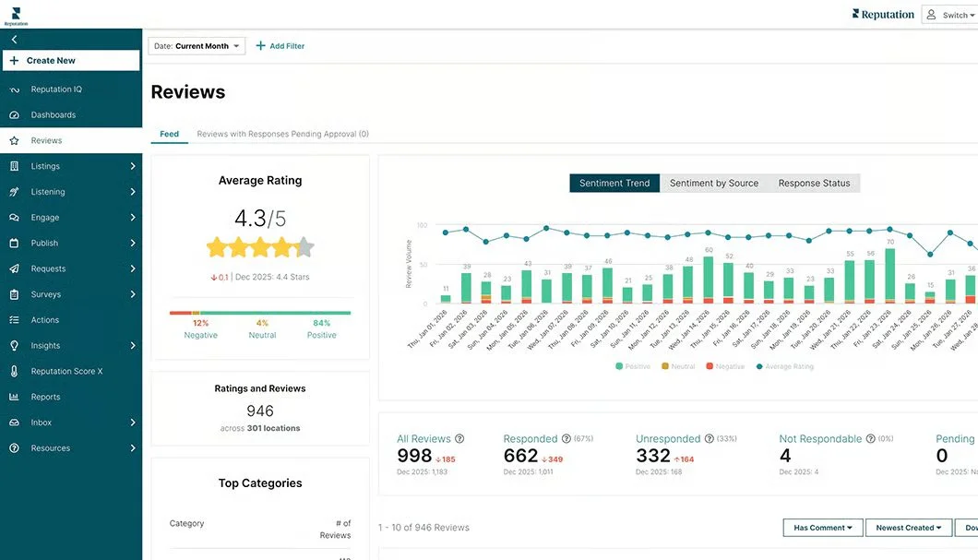Click the Listening icon in sidebar
Viewport: 978px width, 560px height.
[14, 192]
